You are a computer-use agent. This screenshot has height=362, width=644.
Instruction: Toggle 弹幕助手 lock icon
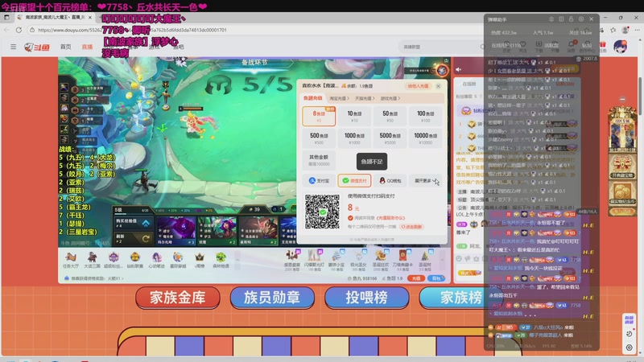tap(571, 19)
